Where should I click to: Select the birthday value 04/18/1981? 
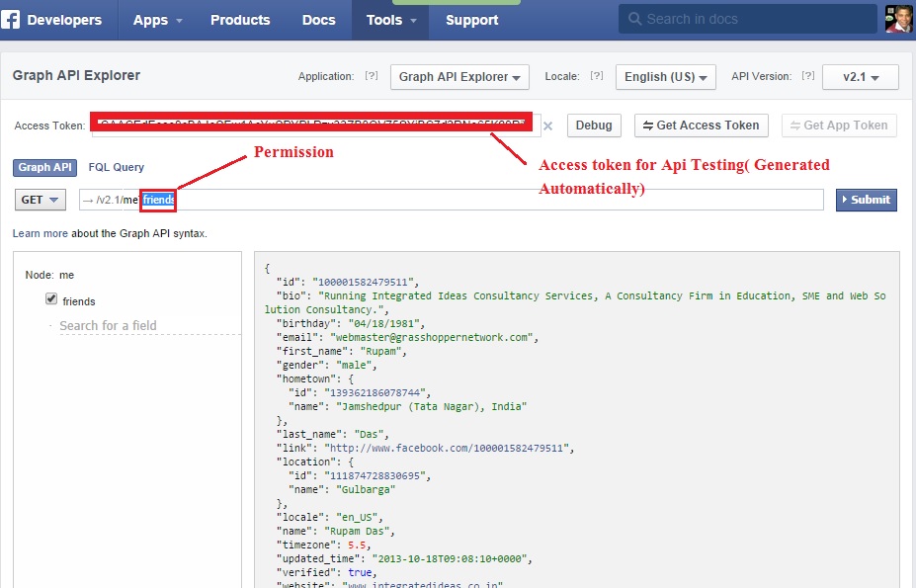tap(383, 324)
